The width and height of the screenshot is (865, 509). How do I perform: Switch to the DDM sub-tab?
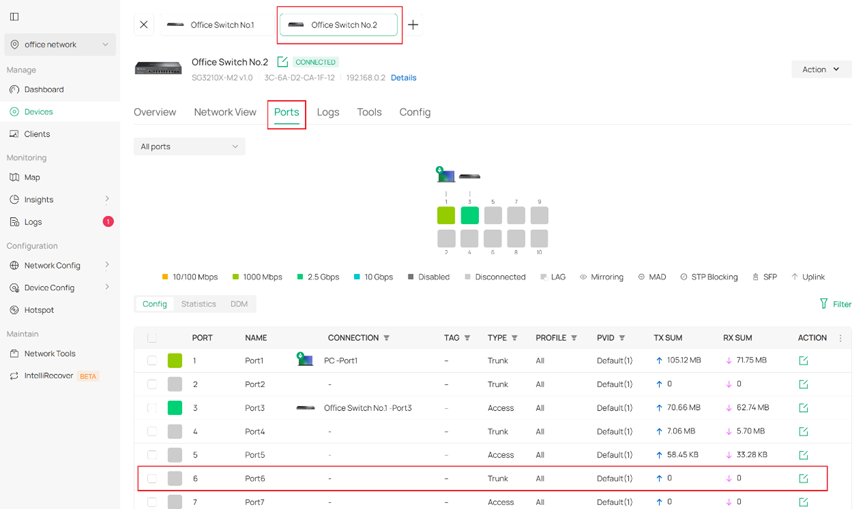(x=239, y=304)
